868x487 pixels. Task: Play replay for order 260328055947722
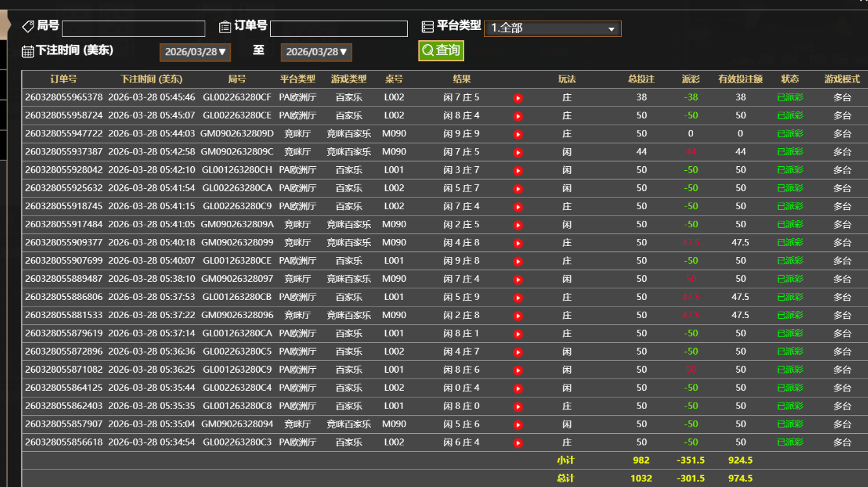pyautogui.click(x=518, y=134)
